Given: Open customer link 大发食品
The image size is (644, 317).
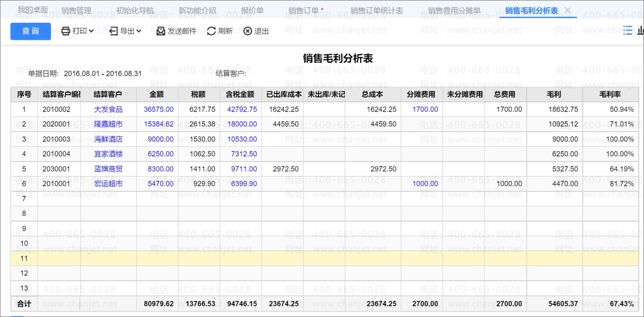Looking at the screenshot, I should 108,109.
